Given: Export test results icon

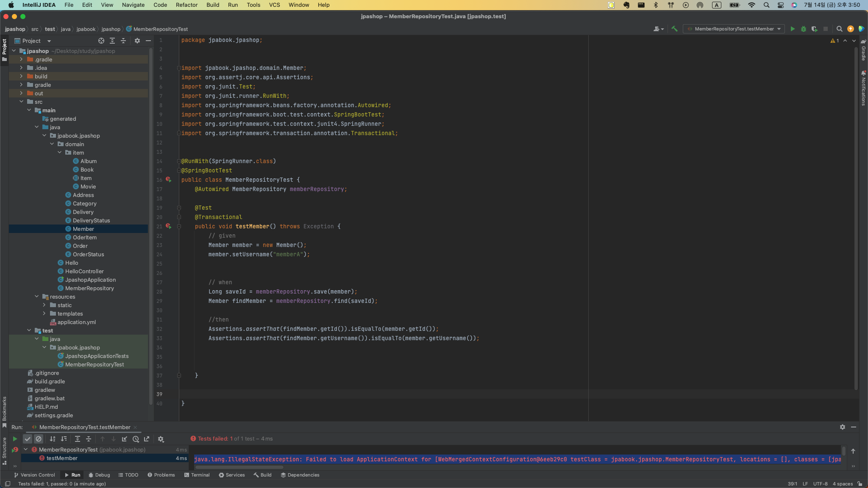Looking at the screenshot, I should (147, 439).
